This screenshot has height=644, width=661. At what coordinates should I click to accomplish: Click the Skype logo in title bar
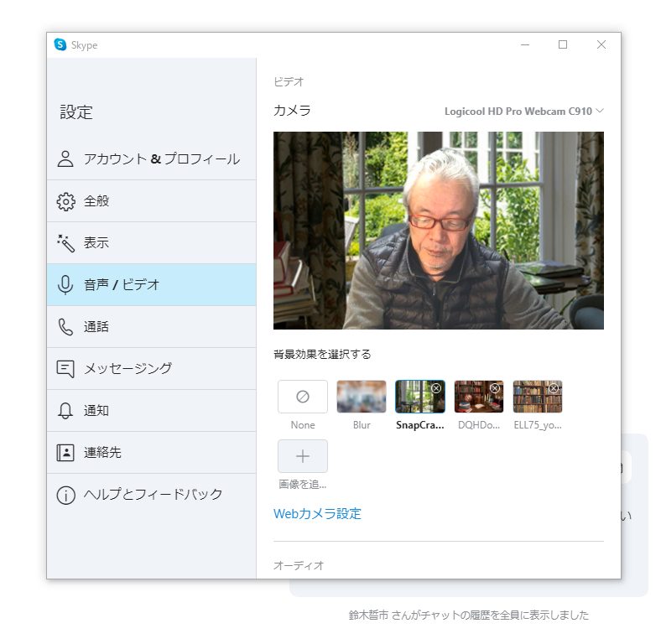[60, 45]
